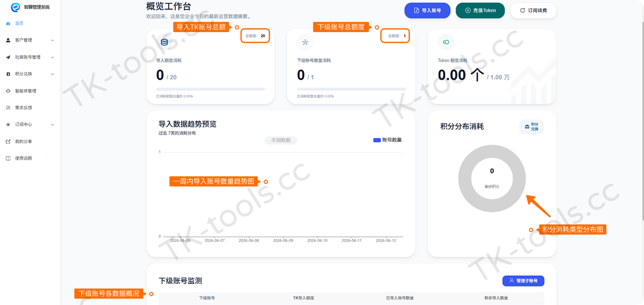The height and width of the screenshot is (305, 644).
Task: Select the 客户管理 menu label
Action: [24, 40]
